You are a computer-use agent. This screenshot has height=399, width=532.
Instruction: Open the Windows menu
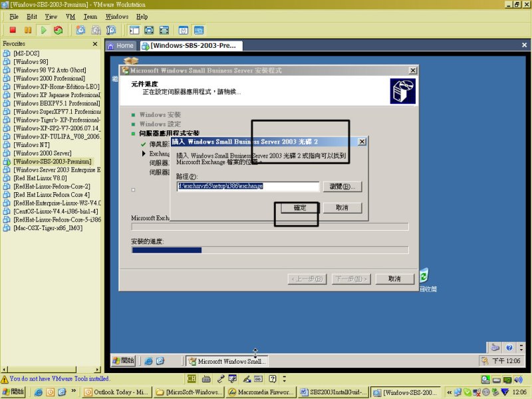117,17
